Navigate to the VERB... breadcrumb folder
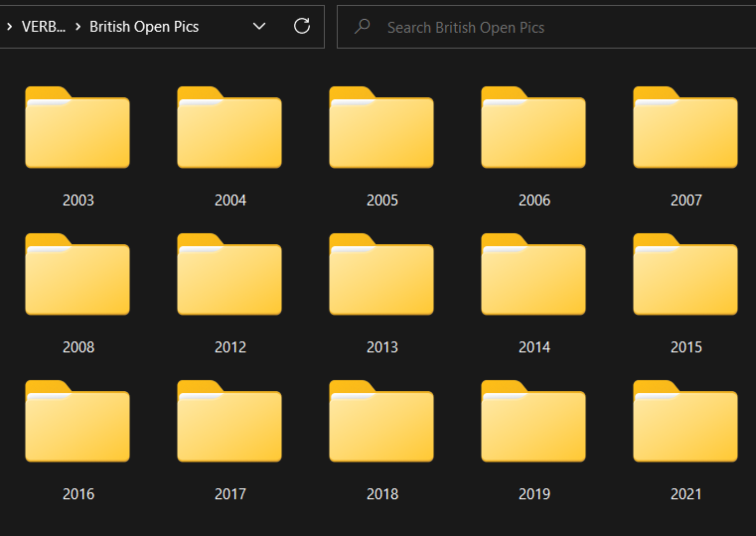The image size is (756, 536). point(44,27)
